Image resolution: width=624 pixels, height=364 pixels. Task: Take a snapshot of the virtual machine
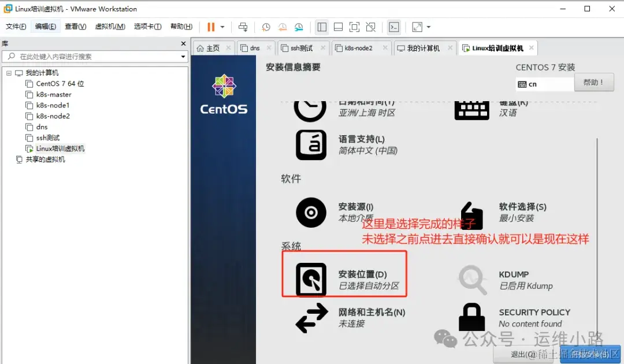point(265,27)
